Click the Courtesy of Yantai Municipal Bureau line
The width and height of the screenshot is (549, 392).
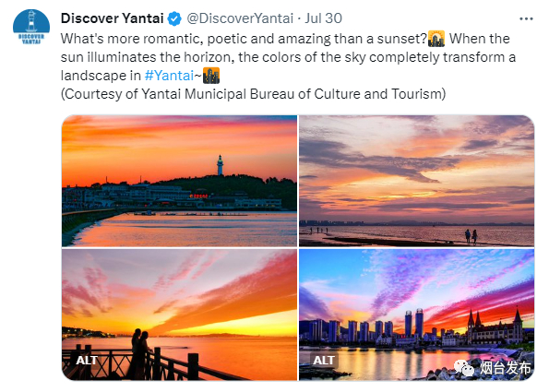pyautogui.click(x=253, y=94)
